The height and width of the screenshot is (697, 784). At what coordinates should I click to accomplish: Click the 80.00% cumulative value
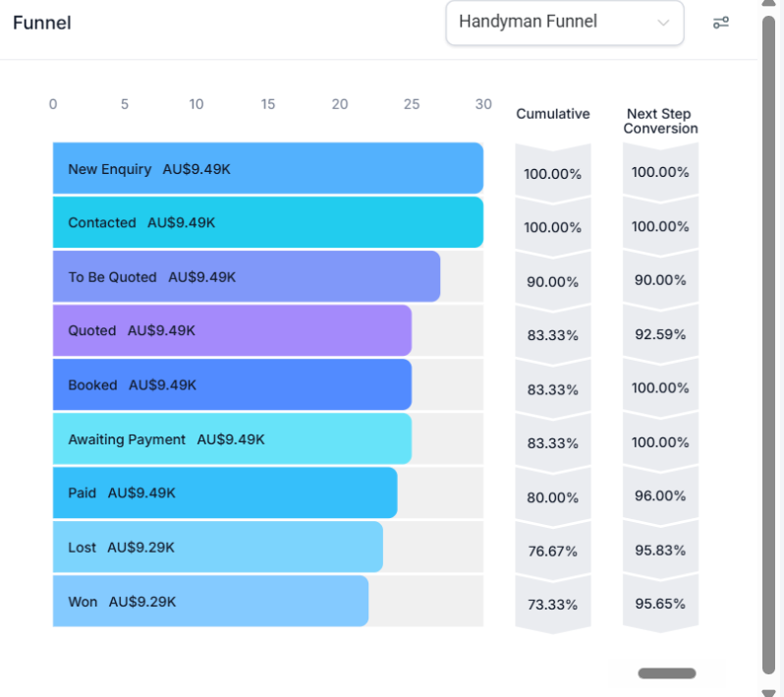(x=552, y=497)
